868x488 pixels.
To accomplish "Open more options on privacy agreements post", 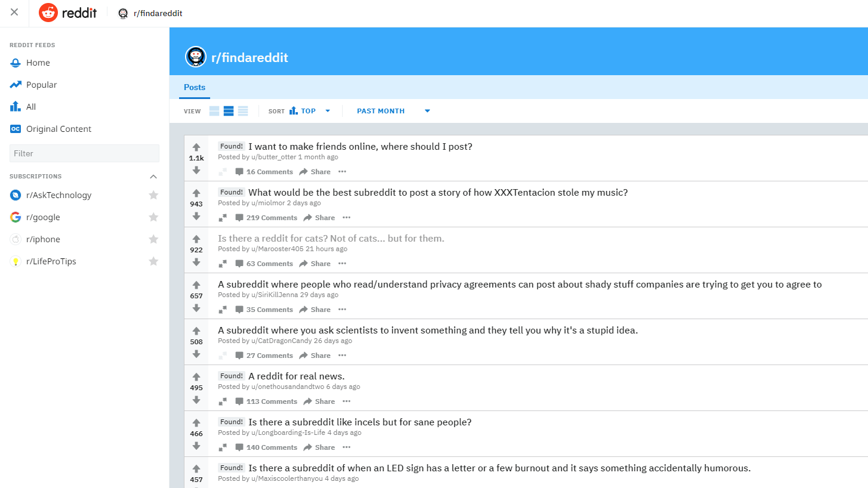I will 342,310.
